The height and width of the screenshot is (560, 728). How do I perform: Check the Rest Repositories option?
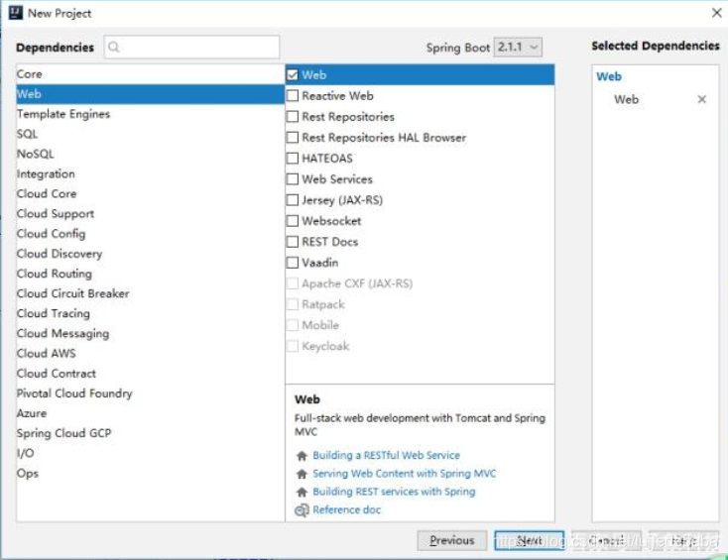coord(293,116)
